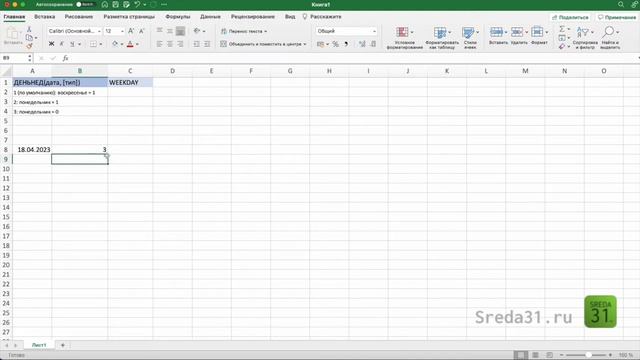
Task: Click the Decrease decimal icon
Action: 373,44
